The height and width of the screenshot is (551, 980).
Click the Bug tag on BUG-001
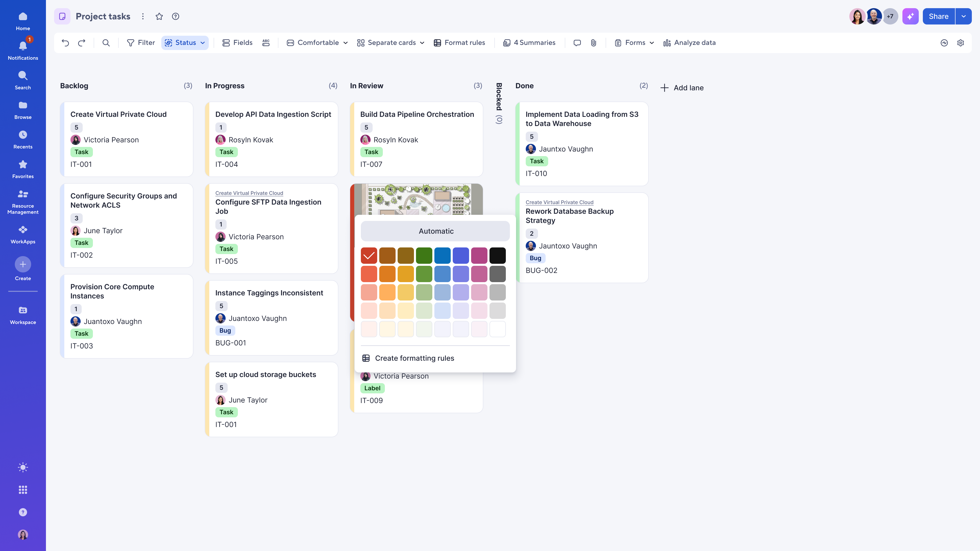tap(225, 330)
